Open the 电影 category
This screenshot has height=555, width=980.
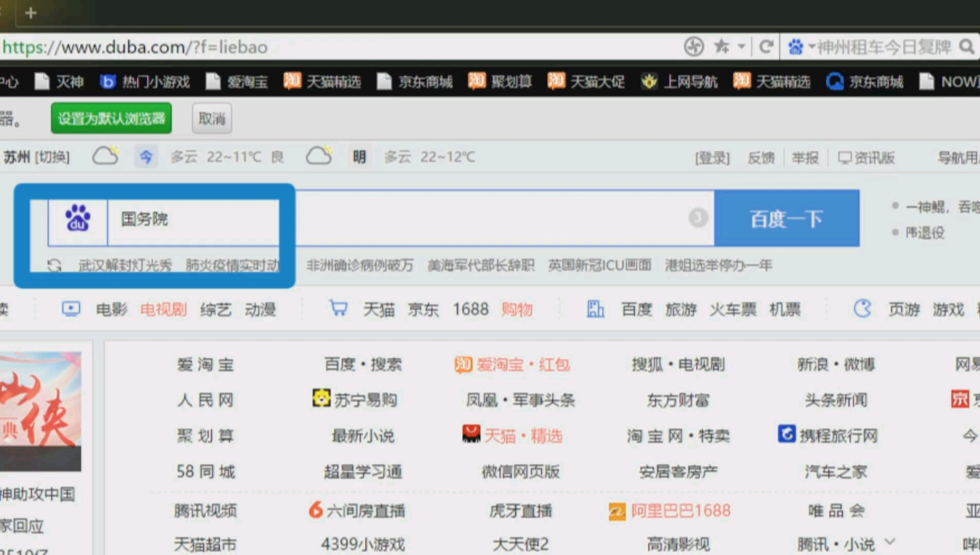point(111,309)
